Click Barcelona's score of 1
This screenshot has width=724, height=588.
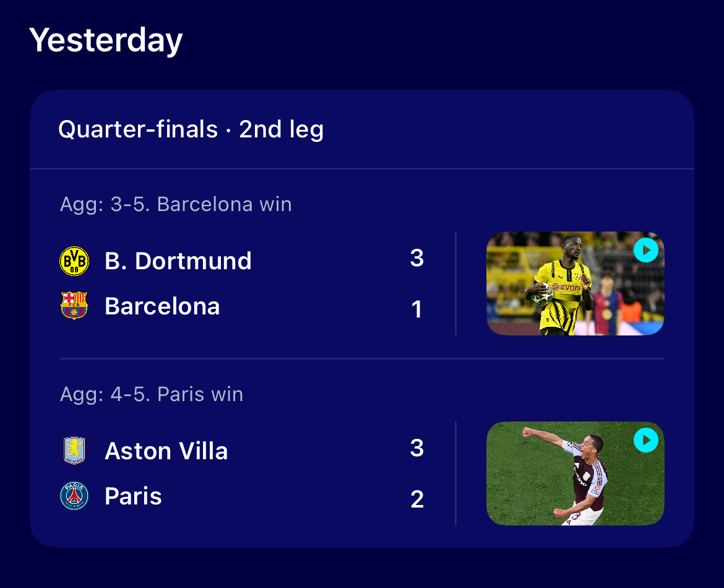click(417, 309)
